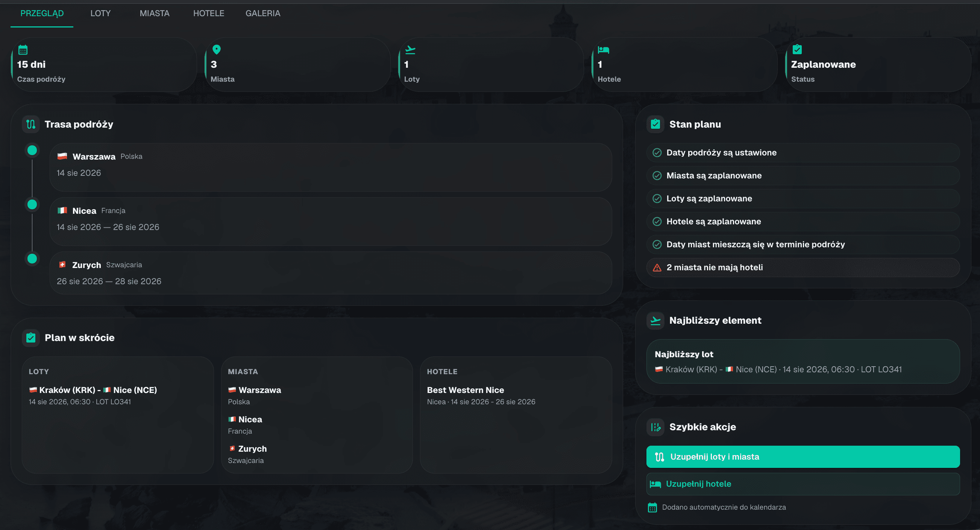Switch to the LOTY tab
Screen dimensions: 980x530
100,13
